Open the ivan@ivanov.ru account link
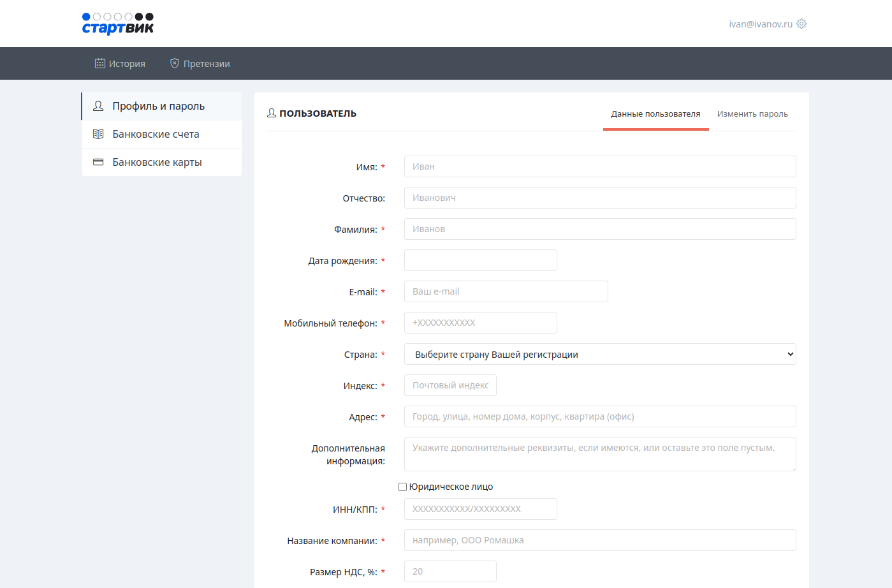This screenshot has height=588, width=892. coord(760,24)
